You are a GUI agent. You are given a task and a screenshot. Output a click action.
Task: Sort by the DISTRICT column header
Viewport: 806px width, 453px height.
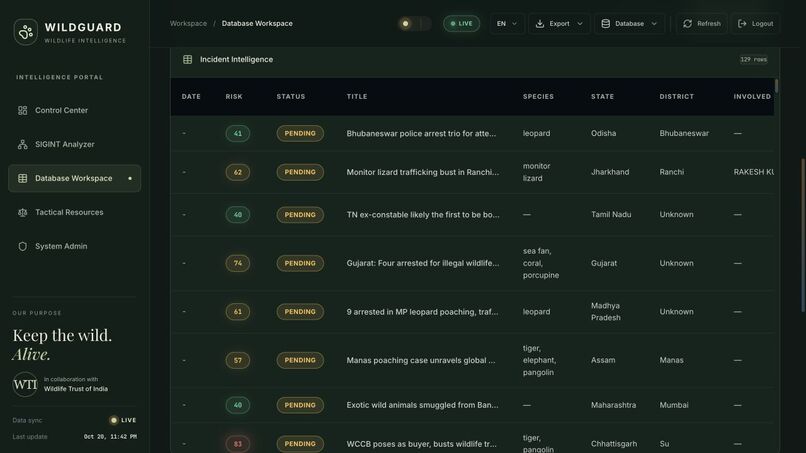click(676, 97)
